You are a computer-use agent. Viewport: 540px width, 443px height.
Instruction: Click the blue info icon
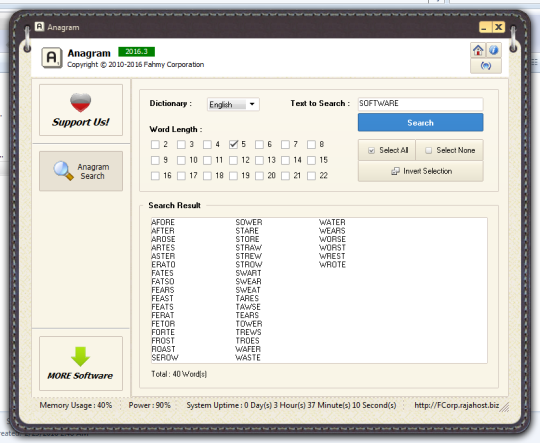coord(494,50)
